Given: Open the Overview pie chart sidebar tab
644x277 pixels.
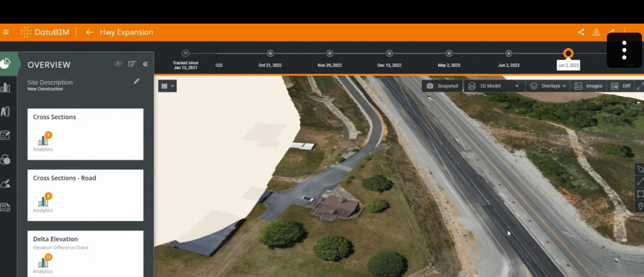Looking at the screenshot, I should pyautogui.click(x=6, y=64).
